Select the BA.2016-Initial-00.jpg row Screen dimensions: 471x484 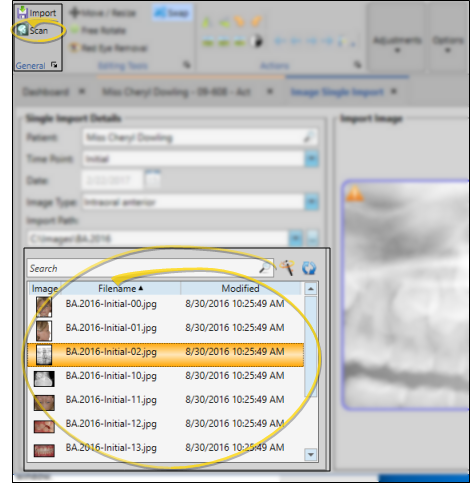[166, 306]
